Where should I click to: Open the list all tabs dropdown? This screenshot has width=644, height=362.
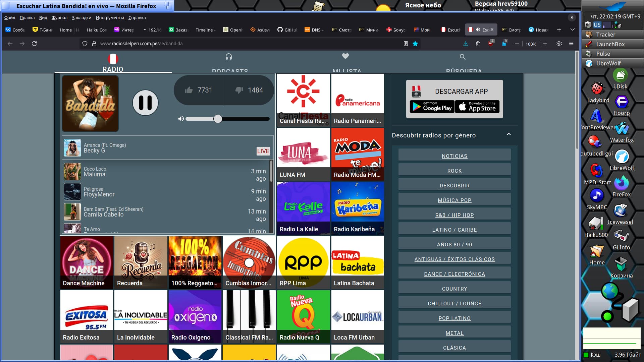(573, 30)
